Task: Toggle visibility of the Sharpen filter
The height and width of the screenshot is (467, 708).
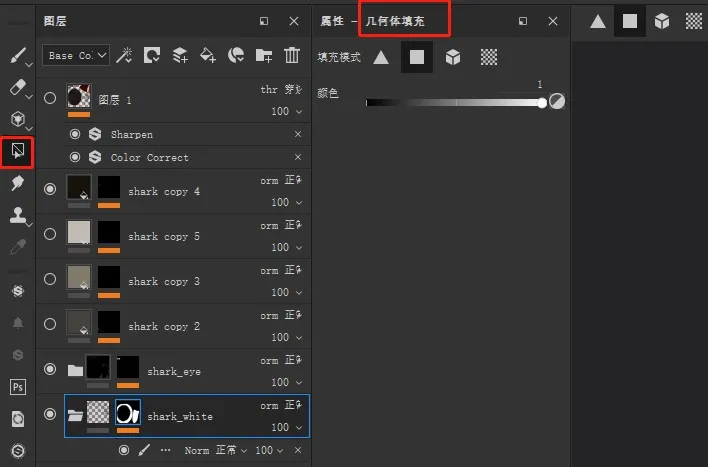Action: (x=75, y=134)
